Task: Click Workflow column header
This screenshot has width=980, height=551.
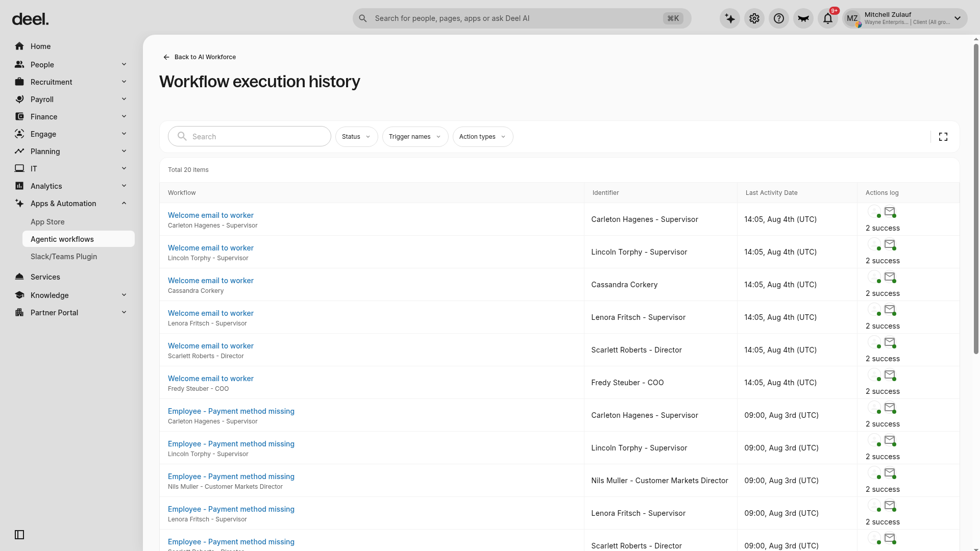Action: [182, 193]
